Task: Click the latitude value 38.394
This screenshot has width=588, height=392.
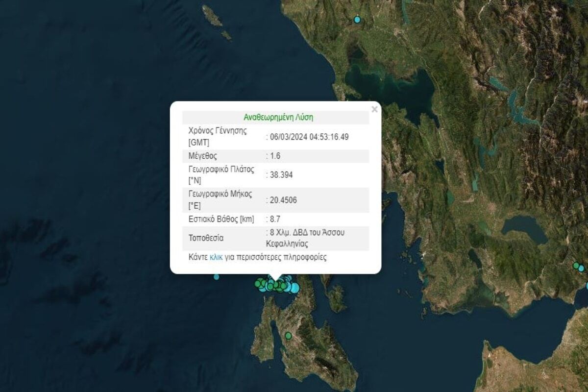Action: (x=280, y=174)
